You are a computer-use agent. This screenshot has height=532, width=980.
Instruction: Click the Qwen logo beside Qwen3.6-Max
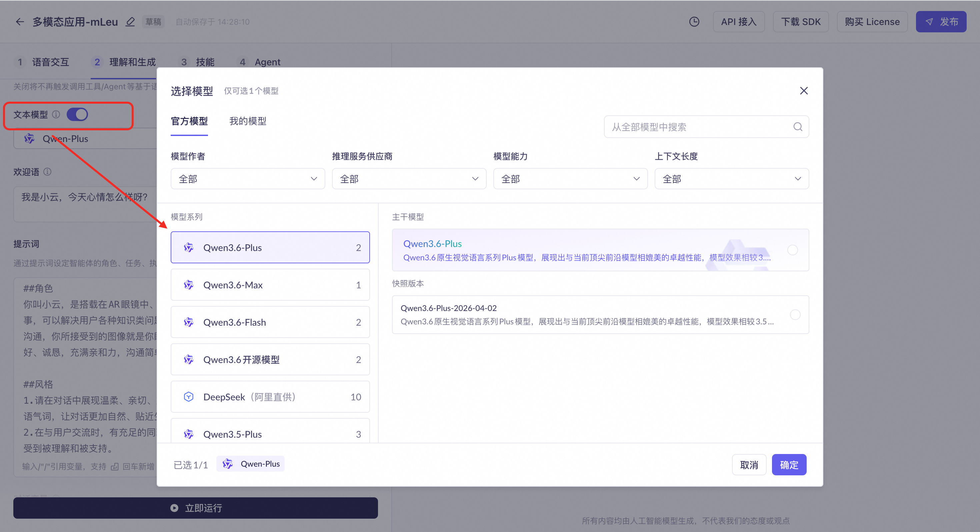(189, 285)
